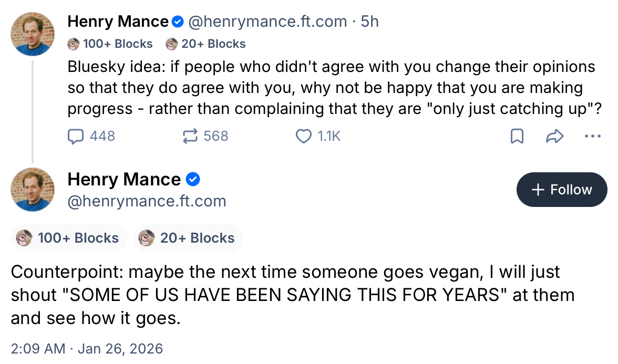The height and width of the screenshot is (364, 618).
Task: Click the 2:09 AM · Jan 26, 2026 timestamp
Action: point(87,348)
